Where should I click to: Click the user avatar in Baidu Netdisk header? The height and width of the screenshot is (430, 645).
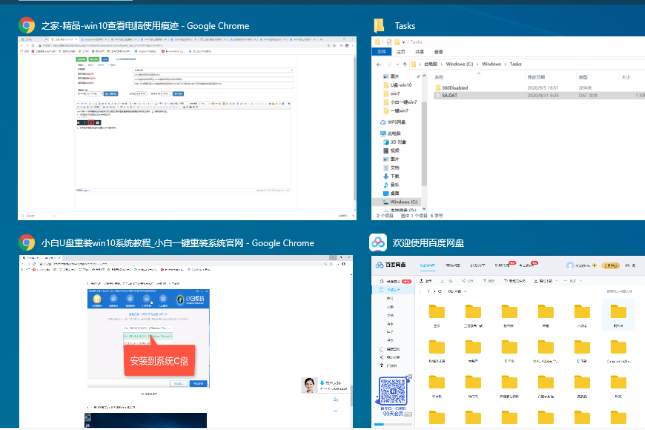click(x=570, y=265)
